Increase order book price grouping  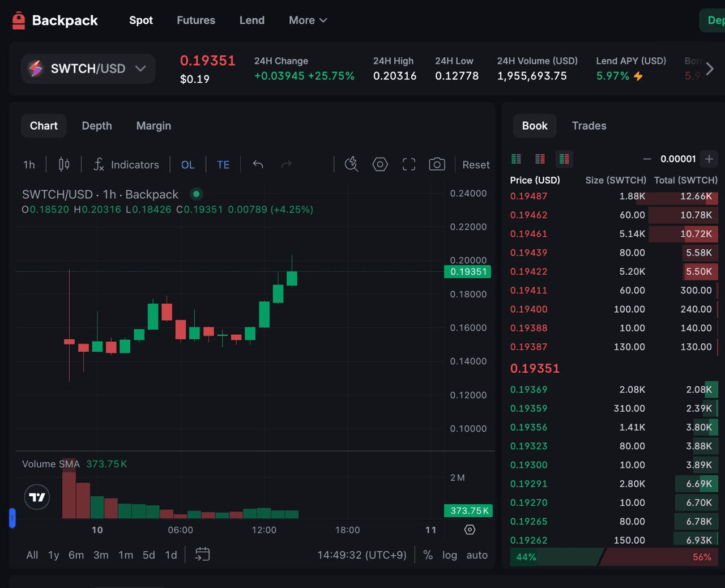click(709, 159)
